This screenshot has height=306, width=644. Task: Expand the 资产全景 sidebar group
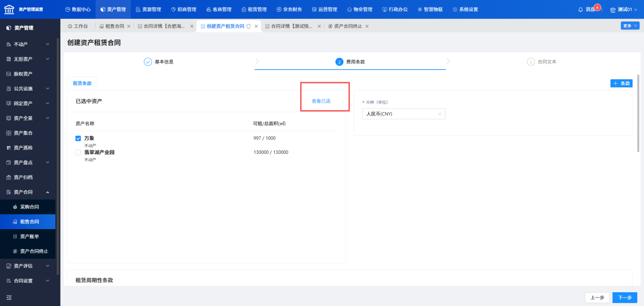point(28,118)
